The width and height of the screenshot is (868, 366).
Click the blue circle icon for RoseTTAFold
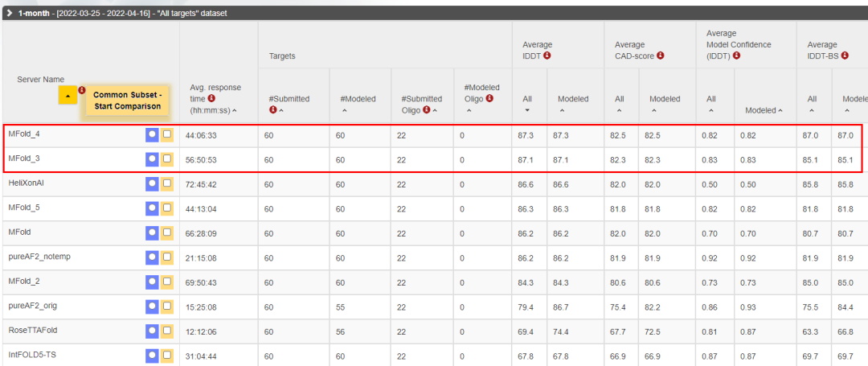click(x=152, y=331)
